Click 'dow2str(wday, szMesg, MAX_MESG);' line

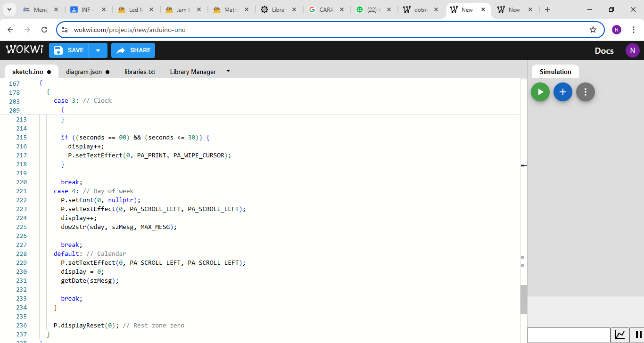119,227
